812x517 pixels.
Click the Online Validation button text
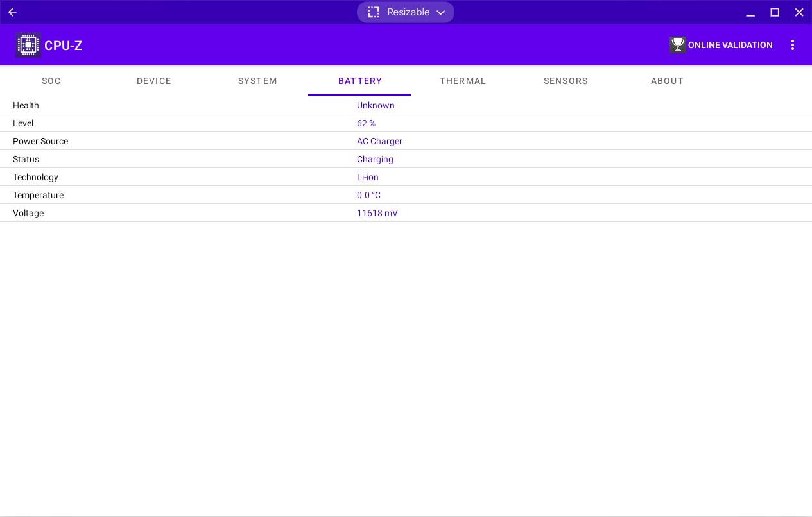730,45
